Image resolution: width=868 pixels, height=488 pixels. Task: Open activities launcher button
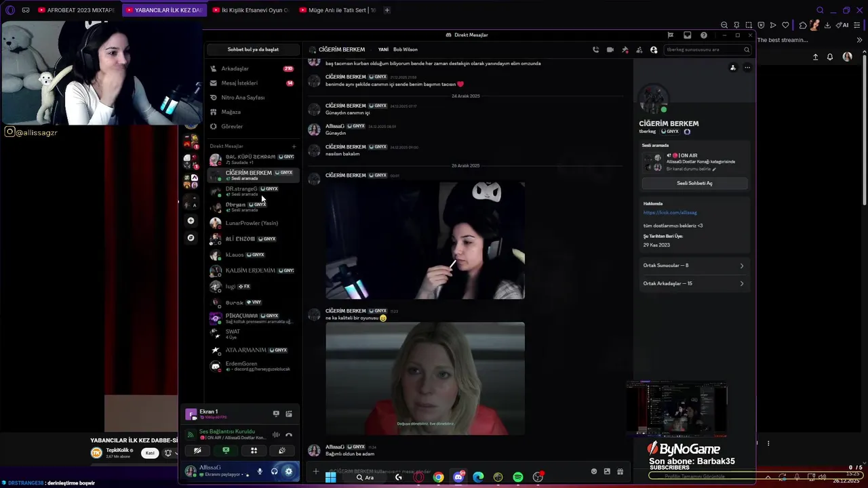coord(254,451)
